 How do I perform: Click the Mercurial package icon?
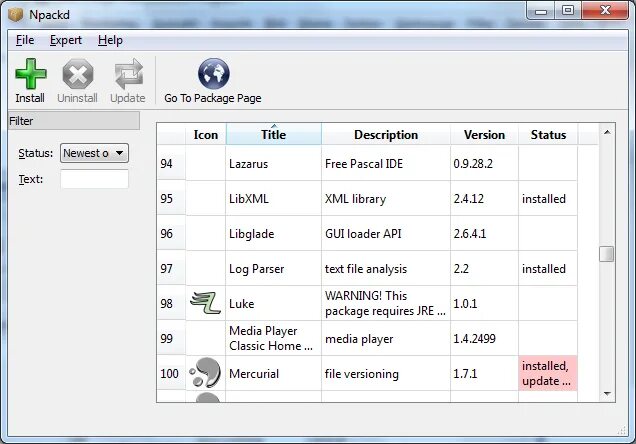point(205,373)
